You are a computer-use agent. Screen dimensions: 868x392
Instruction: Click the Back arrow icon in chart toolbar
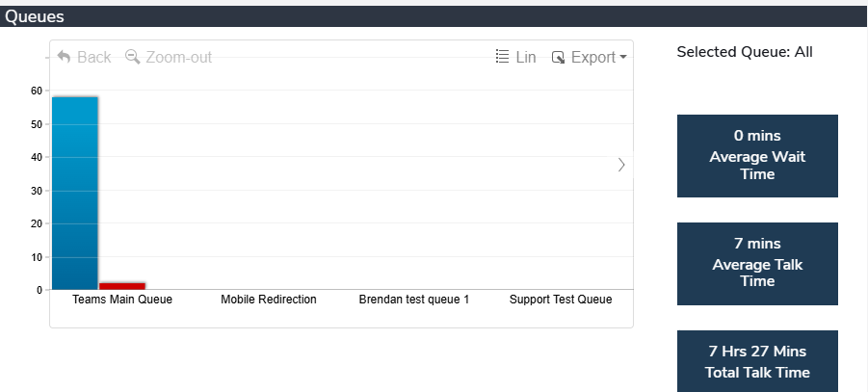pos(64,58)
